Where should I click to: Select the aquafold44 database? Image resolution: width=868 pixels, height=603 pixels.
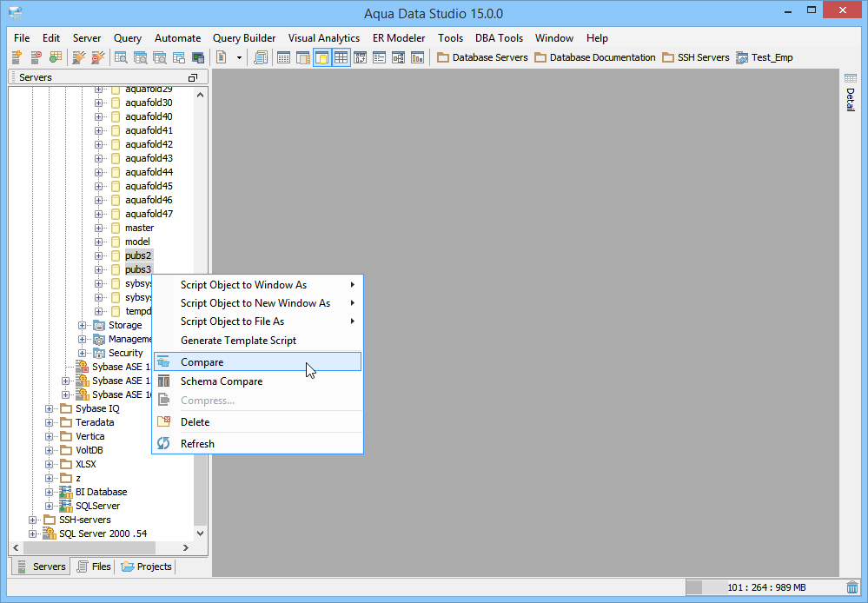coord(149,172)
